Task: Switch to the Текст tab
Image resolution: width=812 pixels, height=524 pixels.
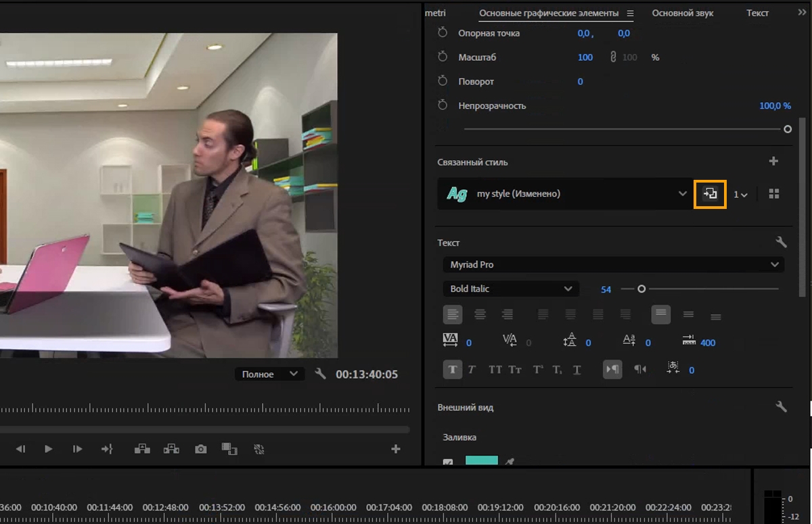Action: (x=757, y=13)
